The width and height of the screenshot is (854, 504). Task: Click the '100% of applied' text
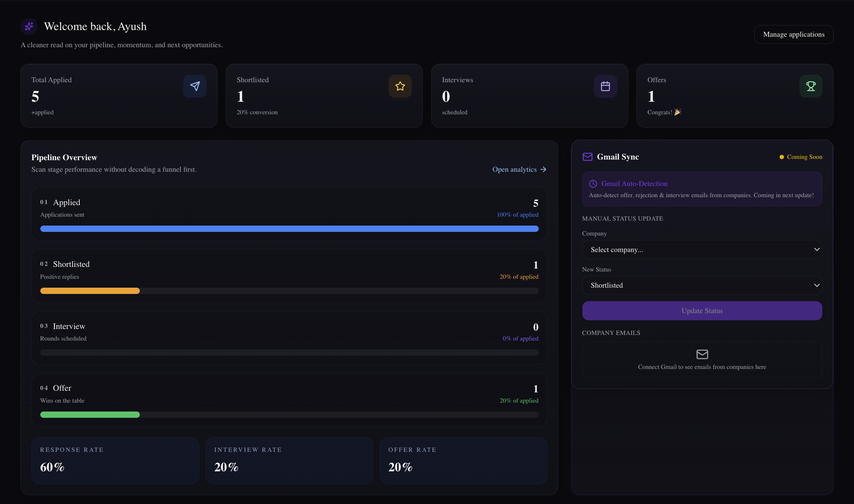coord(517,215)
